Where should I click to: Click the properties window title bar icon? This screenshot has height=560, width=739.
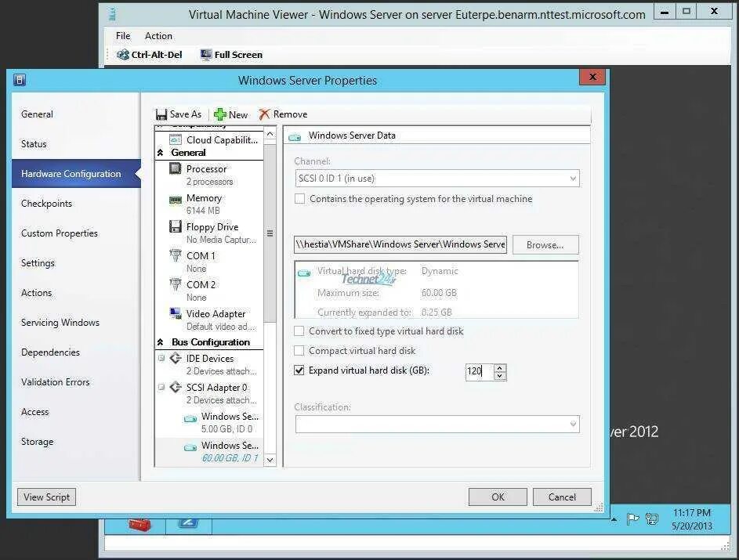pyautogui.click(x=20, y=80)
